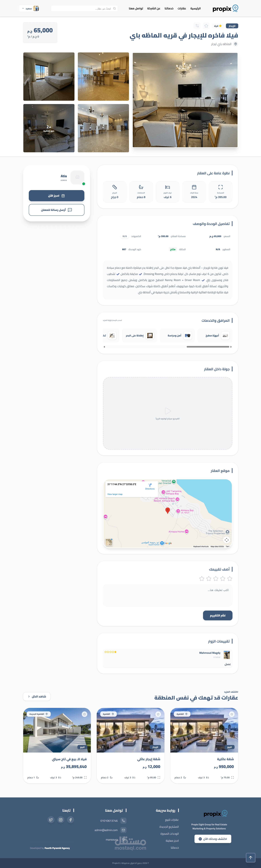Open the Twitter icon in footer
The height and width of the screenshot is (868, 261).
click(x=51, y=820)
